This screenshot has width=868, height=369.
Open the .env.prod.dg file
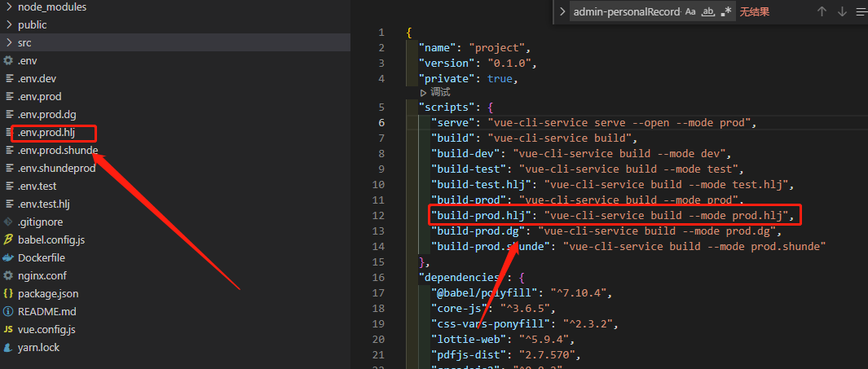[x=47, y=115]
